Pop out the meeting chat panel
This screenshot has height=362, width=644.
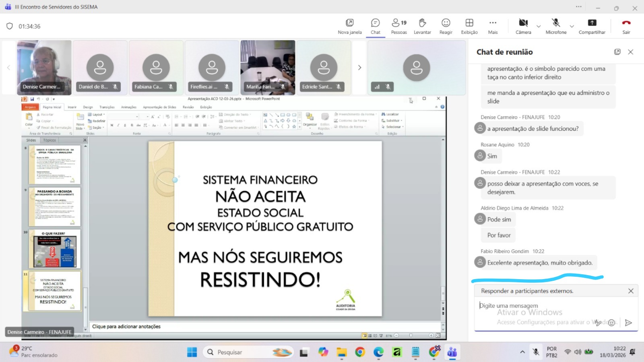click(x=617, y=52)
